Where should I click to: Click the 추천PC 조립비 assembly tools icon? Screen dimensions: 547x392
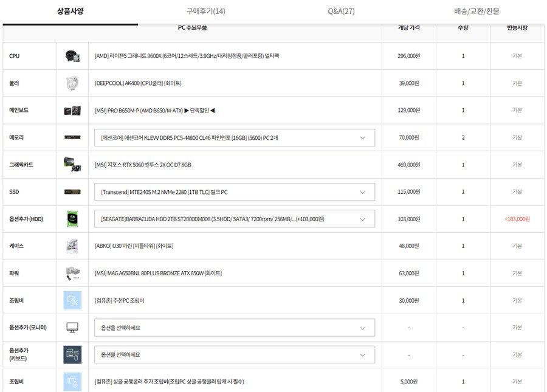point(72,300)
